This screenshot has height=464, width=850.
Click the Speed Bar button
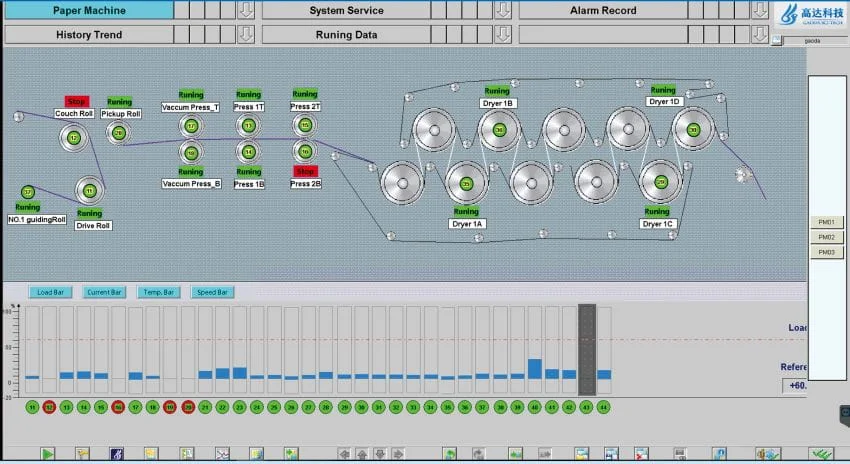[x=212, y=292]
